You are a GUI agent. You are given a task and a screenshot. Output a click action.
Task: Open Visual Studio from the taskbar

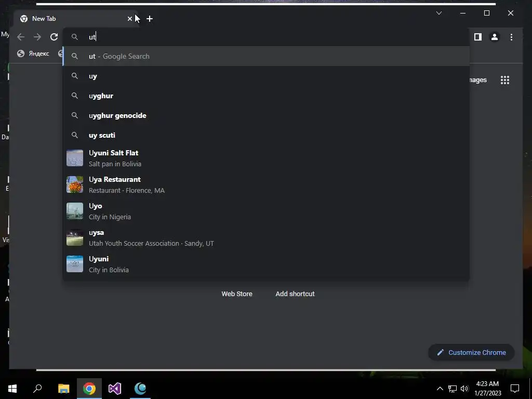coord(115,389)
